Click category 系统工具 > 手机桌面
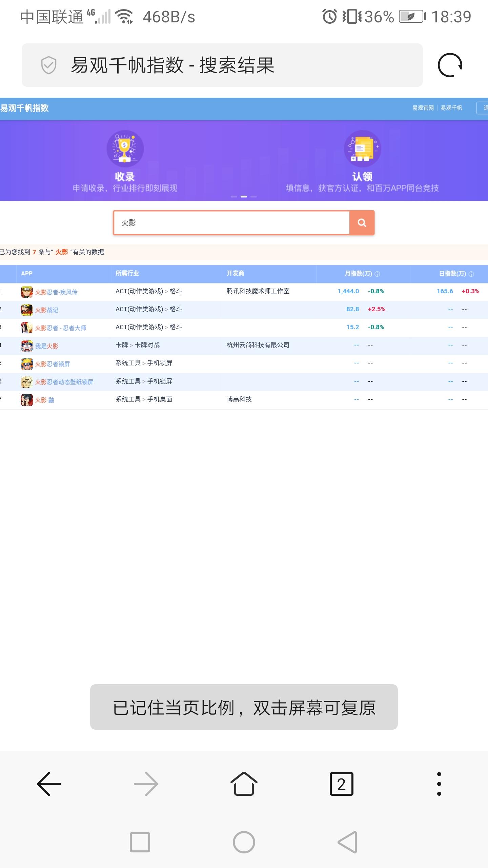Viewport: 488px width, 868px height. coord(144,399)
